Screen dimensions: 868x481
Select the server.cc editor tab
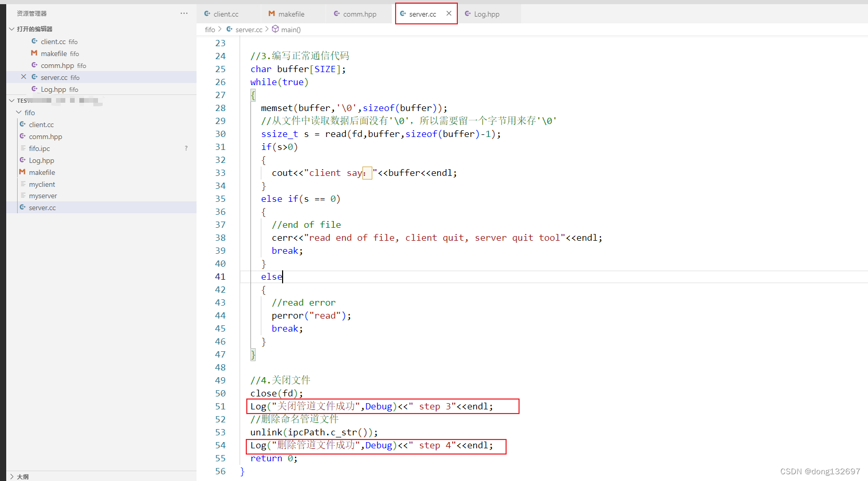[x=422, y=14]
